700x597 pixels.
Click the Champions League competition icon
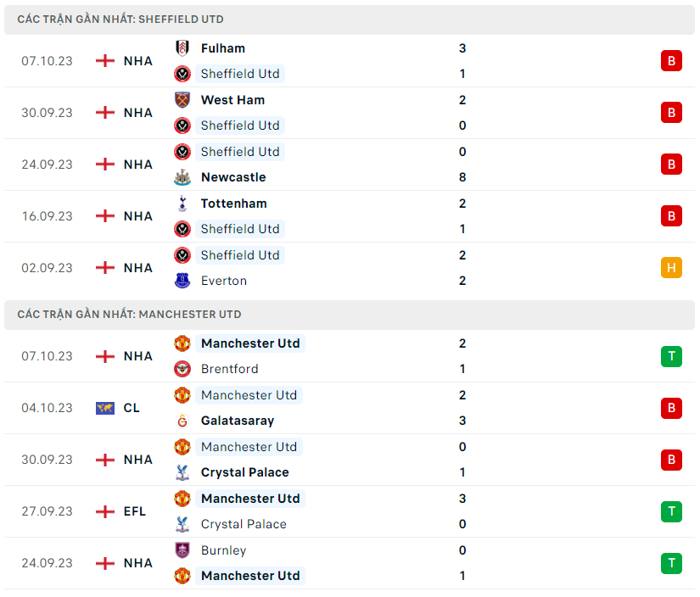[105, 408]
